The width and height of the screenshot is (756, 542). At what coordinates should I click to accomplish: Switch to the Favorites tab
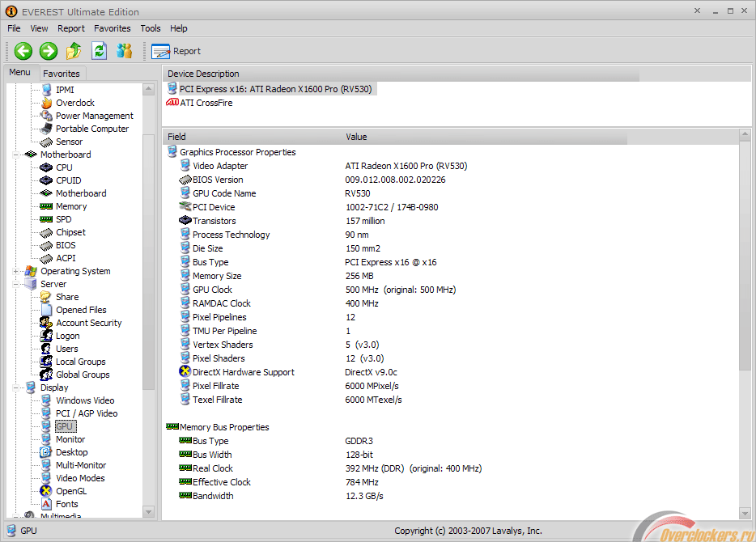tap(62, 74)
